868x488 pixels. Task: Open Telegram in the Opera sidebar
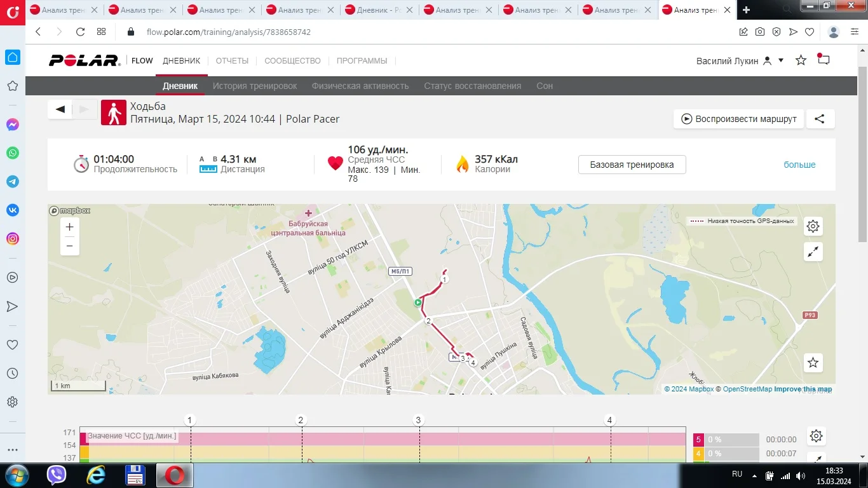point(13,182)
